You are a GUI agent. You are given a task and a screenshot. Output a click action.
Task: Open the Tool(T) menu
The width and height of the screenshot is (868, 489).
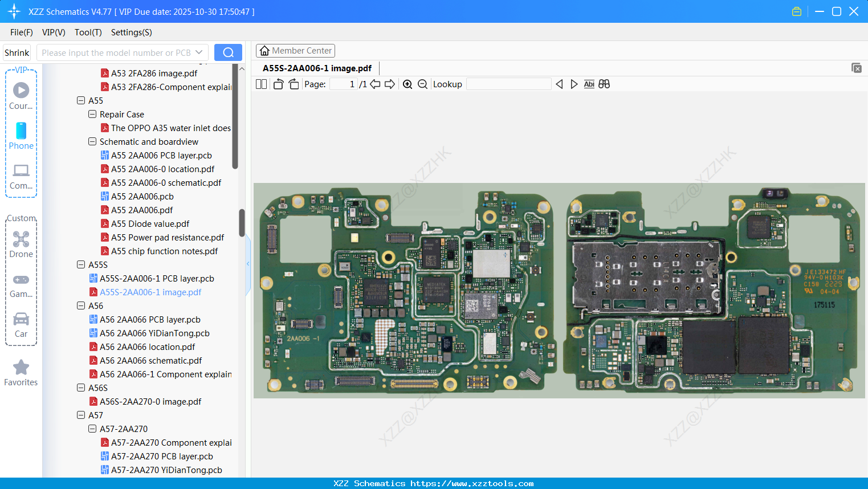pyautogui.click(x=88, y=32)
